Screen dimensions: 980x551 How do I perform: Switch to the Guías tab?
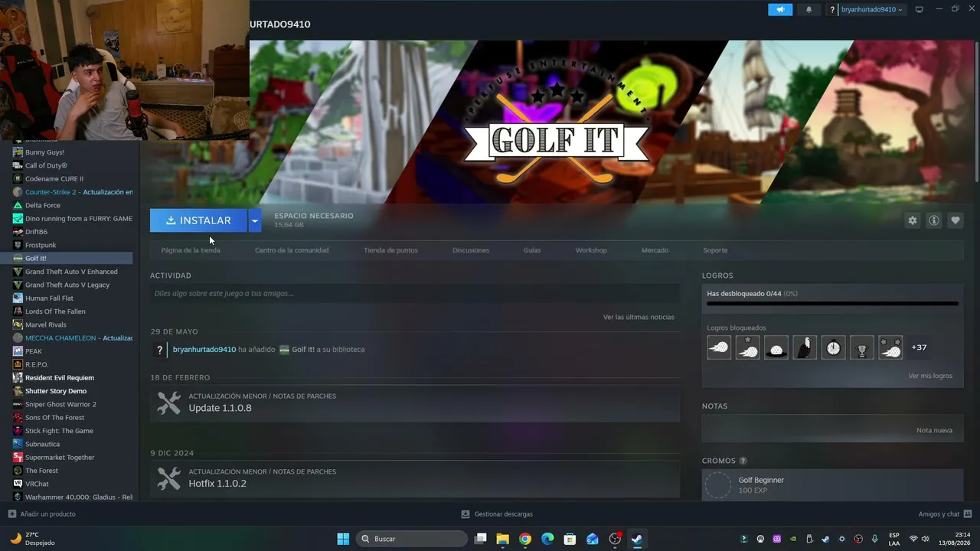point(532,250)
